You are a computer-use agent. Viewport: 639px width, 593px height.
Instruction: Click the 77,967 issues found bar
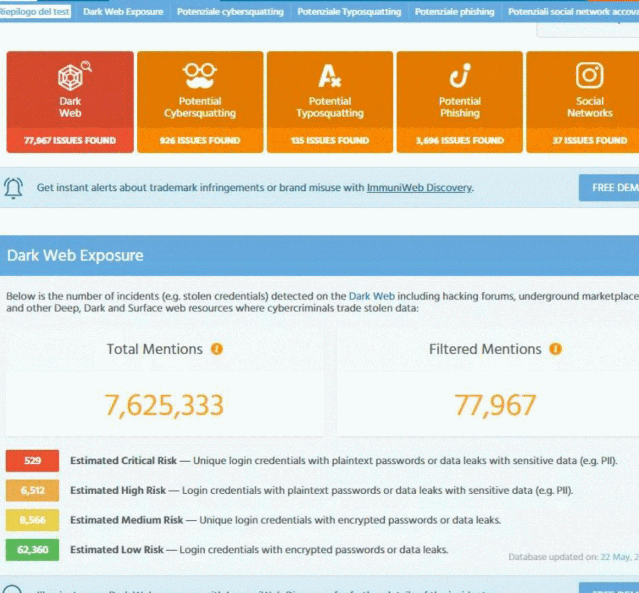[70, 141]
